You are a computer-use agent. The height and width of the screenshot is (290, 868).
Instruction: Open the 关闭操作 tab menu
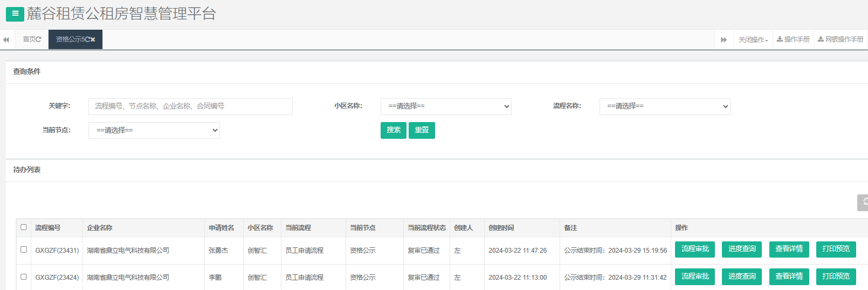point(753,40)
